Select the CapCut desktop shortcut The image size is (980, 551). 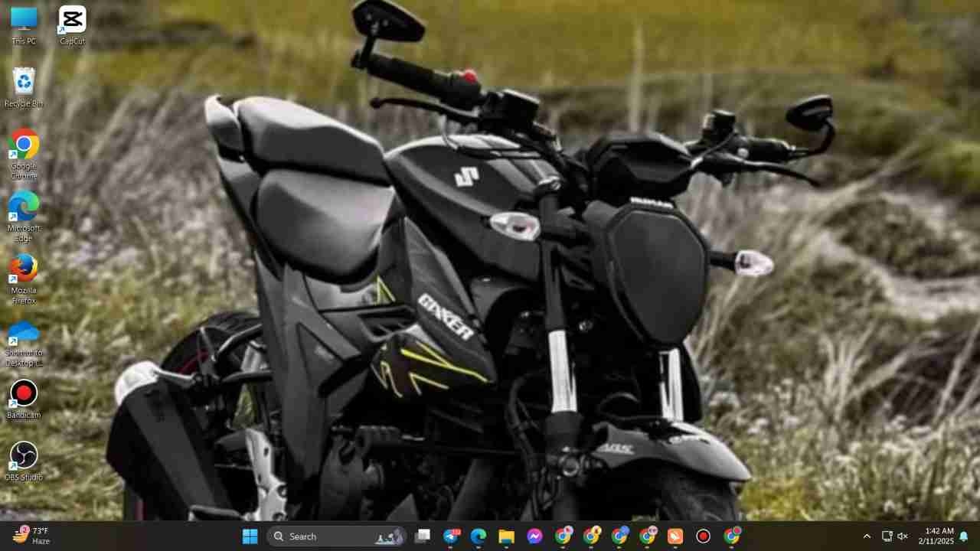[x=72, y=25]
